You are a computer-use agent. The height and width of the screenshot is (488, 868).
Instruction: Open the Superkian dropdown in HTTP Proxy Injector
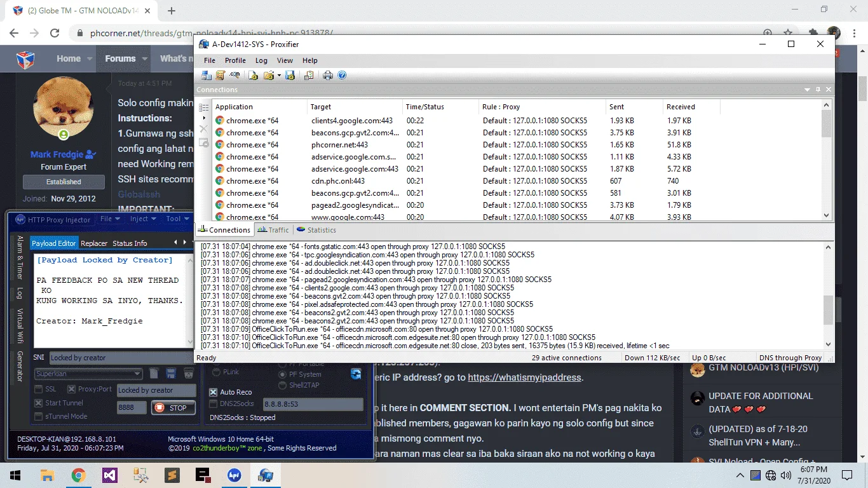pos(89,374)
